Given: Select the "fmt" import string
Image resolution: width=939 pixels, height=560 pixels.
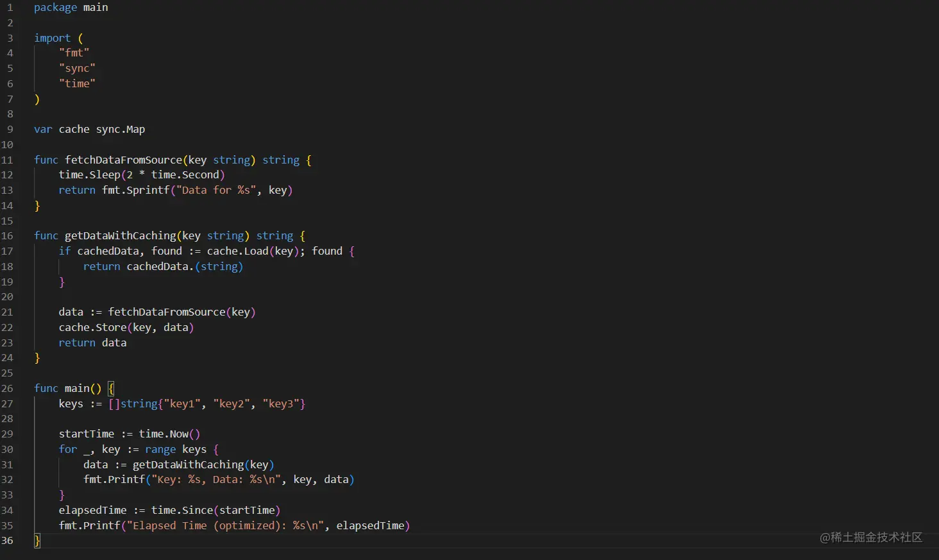Looking at the screenshot, I should [74, 53].
